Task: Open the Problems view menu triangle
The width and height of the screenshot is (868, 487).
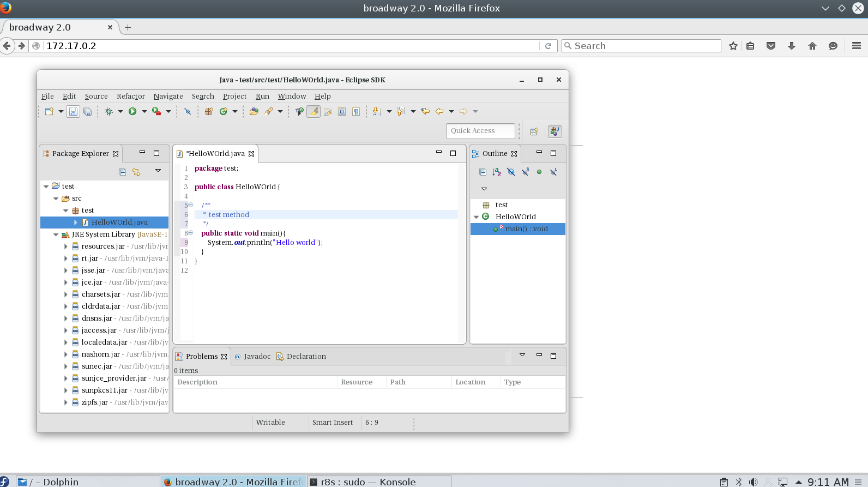Action: click(x=522, y=355)
